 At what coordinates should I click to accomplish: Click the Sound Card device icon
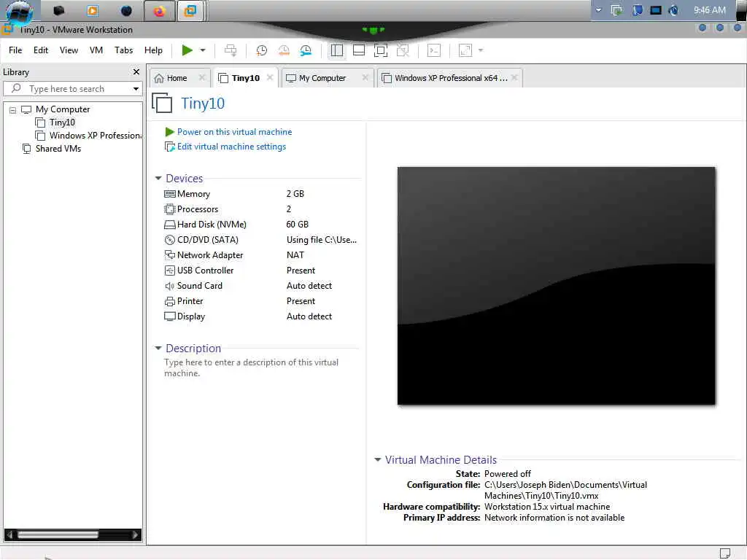(169, 286)
